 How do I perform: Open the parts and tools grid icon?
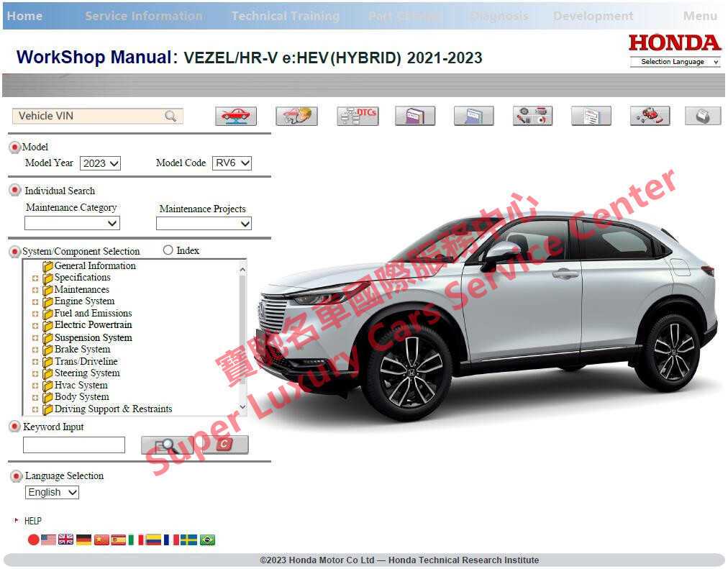[x=532, y=116]
